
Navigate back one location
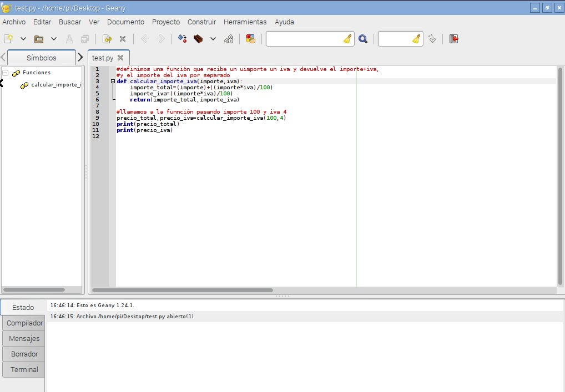pyautogui.click(x=145, y=39)
